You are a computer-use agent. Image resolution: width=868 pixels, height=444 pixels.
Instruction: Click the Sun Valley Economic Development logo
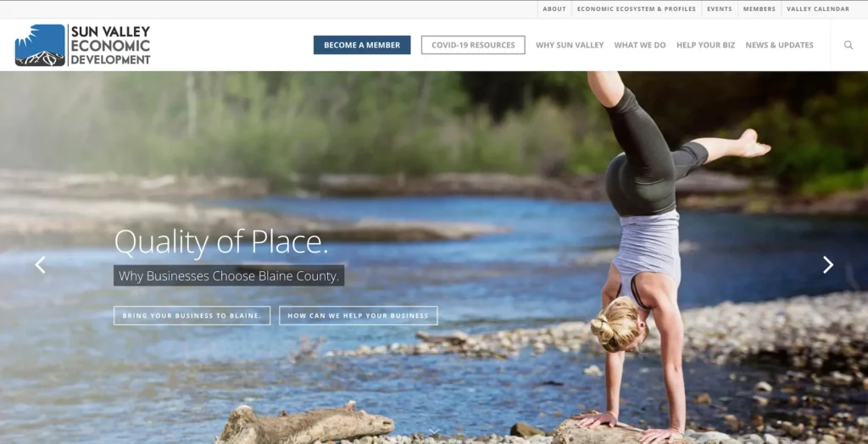(82, 45)
